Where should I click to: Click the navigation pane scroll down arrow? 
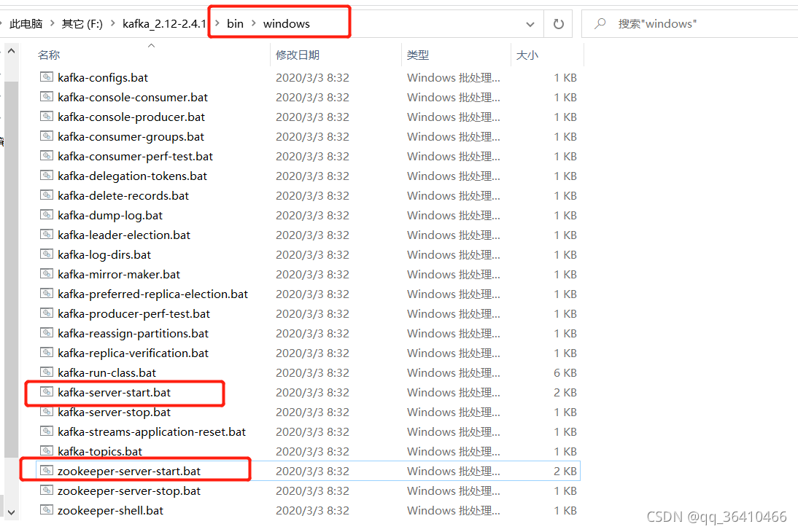pos(11,512)
